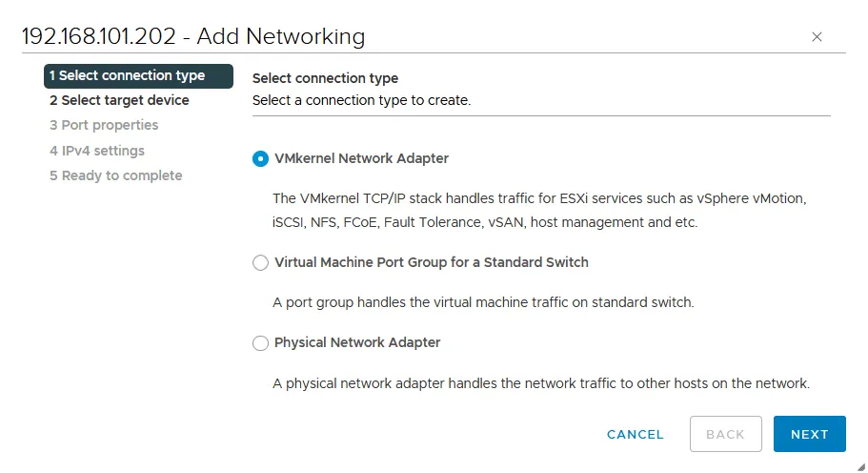Open step 2 Select target device
The width and height of the screenshot is (868, 473).
[119, 100]
